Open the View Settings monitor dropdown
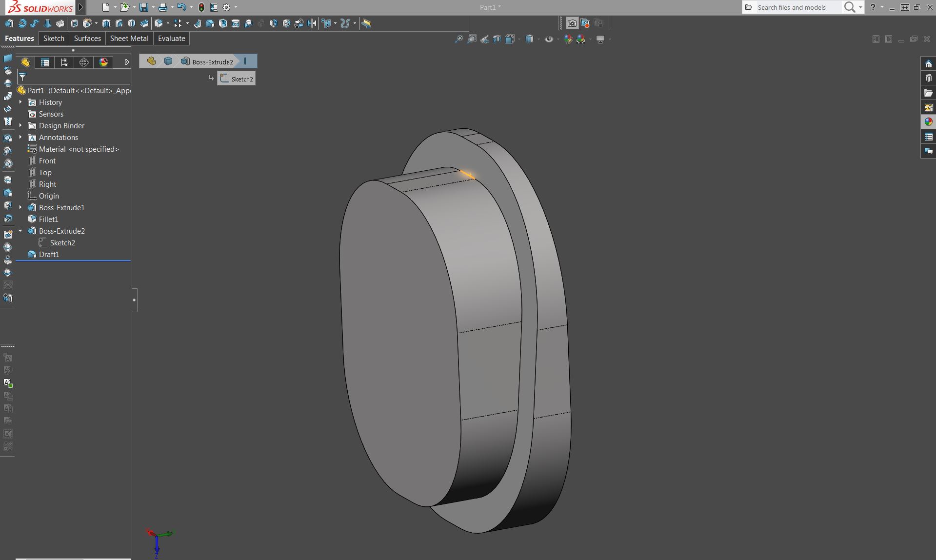Image resolution: width=936 pixels, height=560 pixels. click(x=610, y=39)
